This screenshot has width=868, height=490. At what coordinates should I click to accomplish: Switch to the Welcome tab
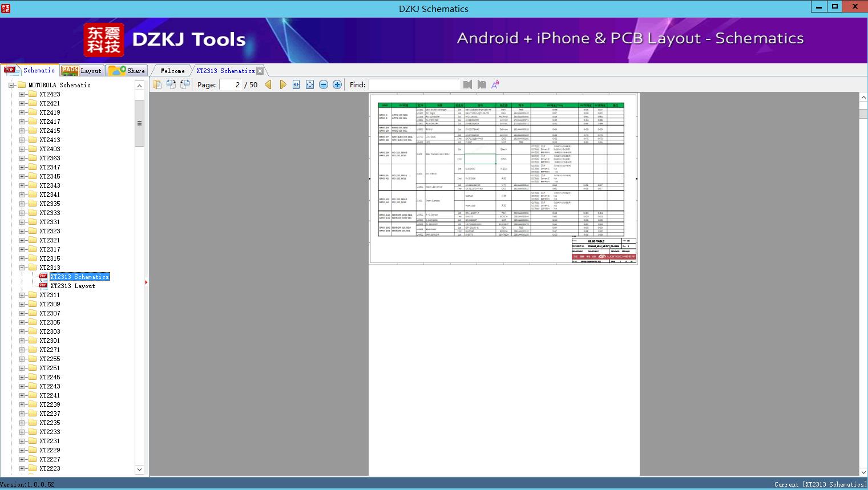(x=172, y=71)
